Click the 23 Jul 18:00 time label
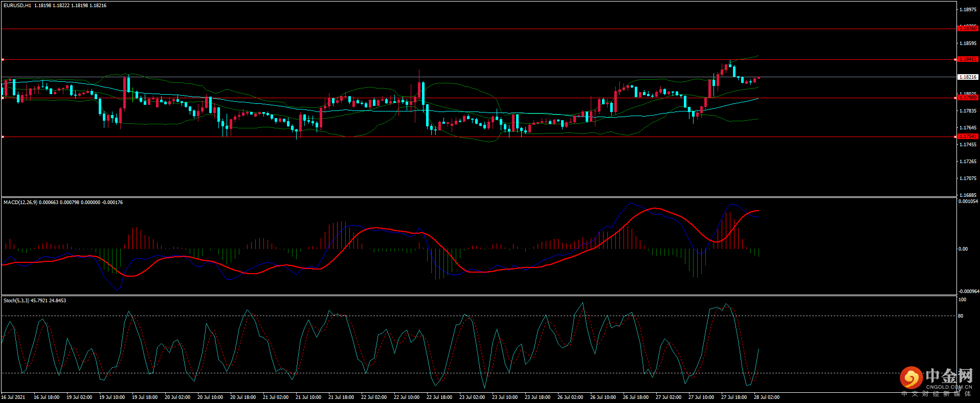The width and height of the screenshot is (980, 403). click(x=537, y=397)
